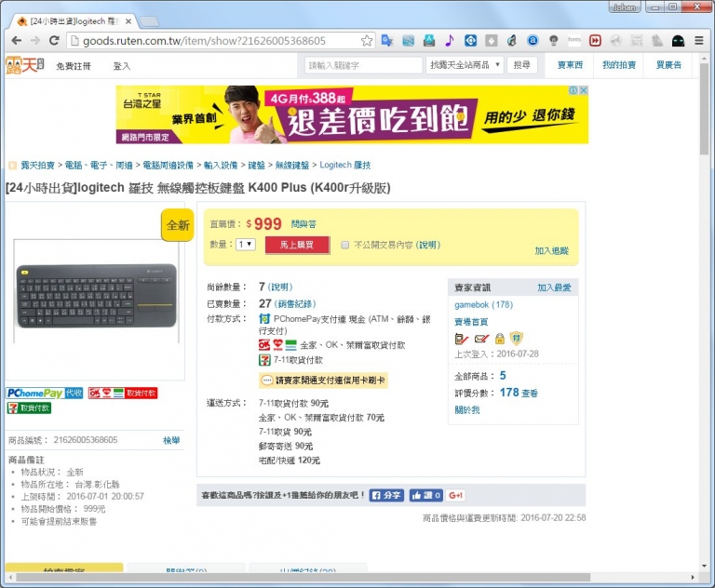Open the 我的拍賣 menu item
This screenshot has height=588, width=715.
click(619, 65)
